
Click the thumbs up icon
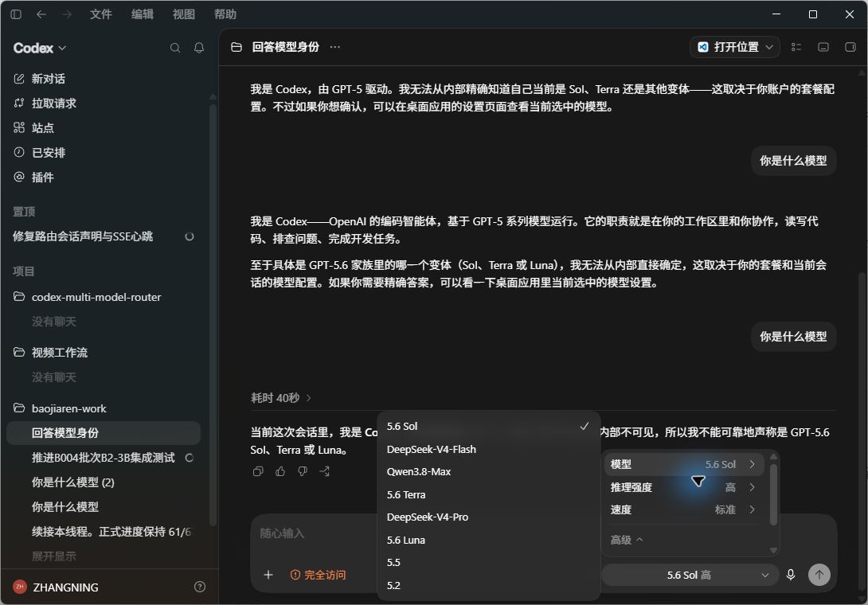point(280,471)
